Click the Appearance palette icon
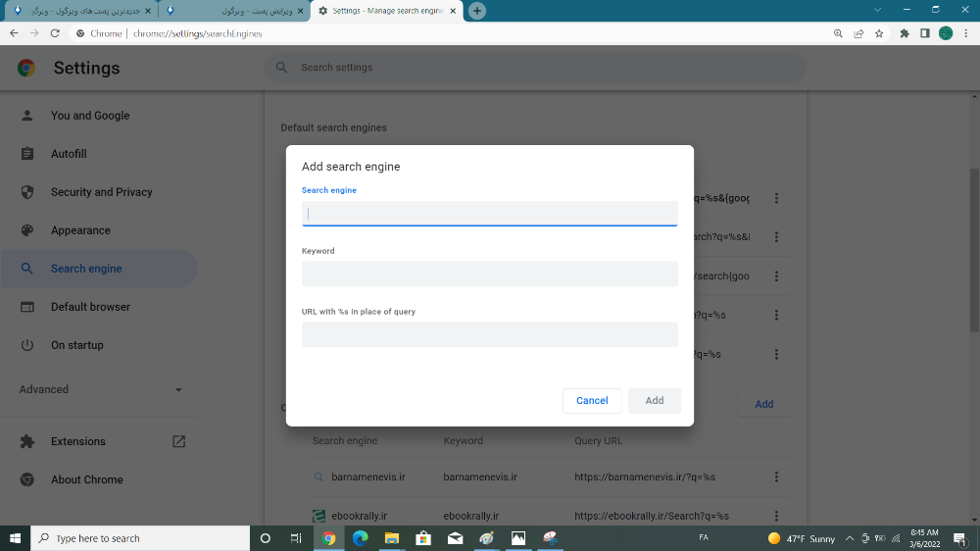The height and width of the screenshot is (551, 980). pyautogui.click(x=26, y=230)
